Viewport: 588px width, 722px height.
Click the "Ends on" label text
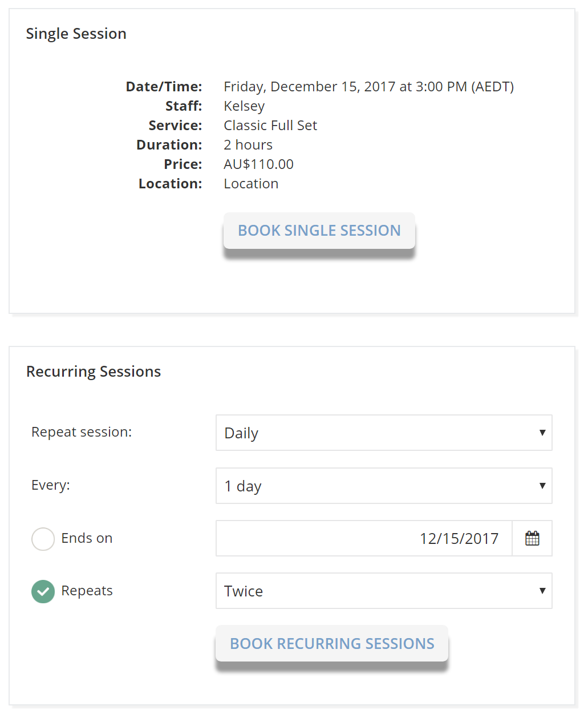(x=87, y=538)
